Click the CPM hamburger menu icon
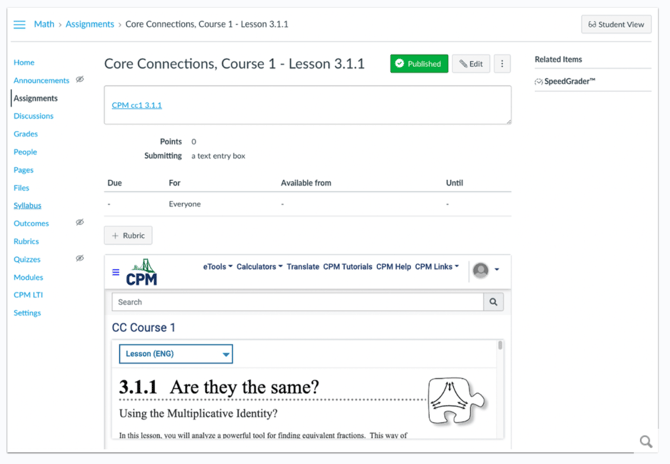This screenshot has height=464, width=670. [115, 272]
